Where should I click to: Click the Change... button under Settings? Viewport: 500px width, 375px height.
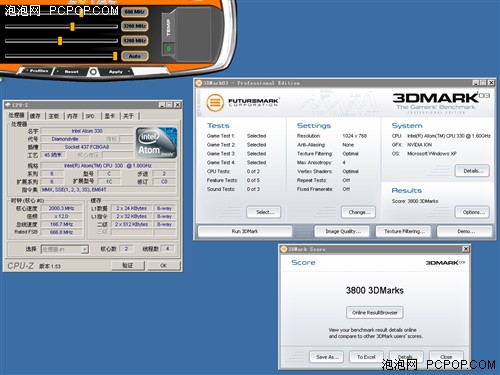click(x=358, y=212)
